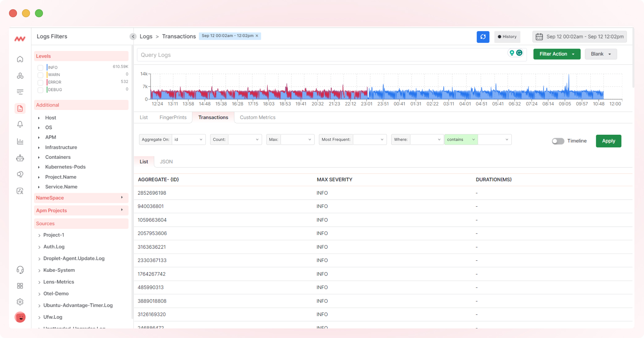
Task: Open the chat bubble icon in sidebar
Action: coord(20,174)
